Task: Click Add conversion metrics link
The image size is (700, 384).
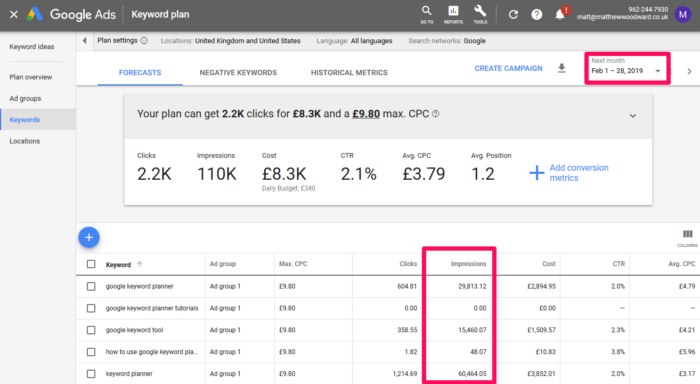Action: pyautogui.click(x=569, y=173)
